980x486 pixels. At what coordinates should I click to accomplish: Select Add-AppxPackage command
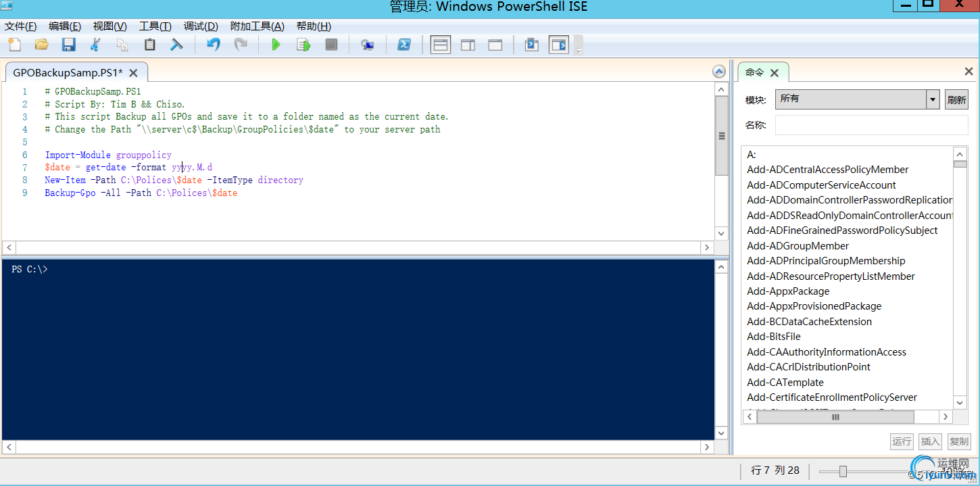pos(788,291)
